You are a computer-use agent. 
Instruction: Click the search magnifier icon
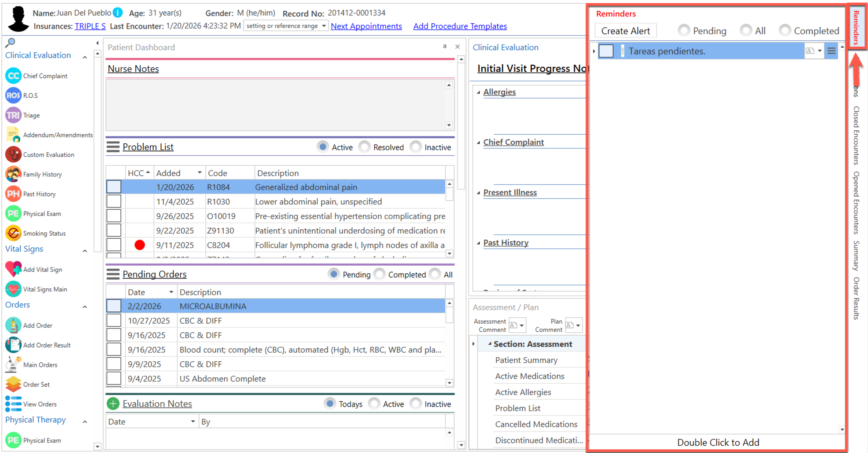tap(10, 42)
